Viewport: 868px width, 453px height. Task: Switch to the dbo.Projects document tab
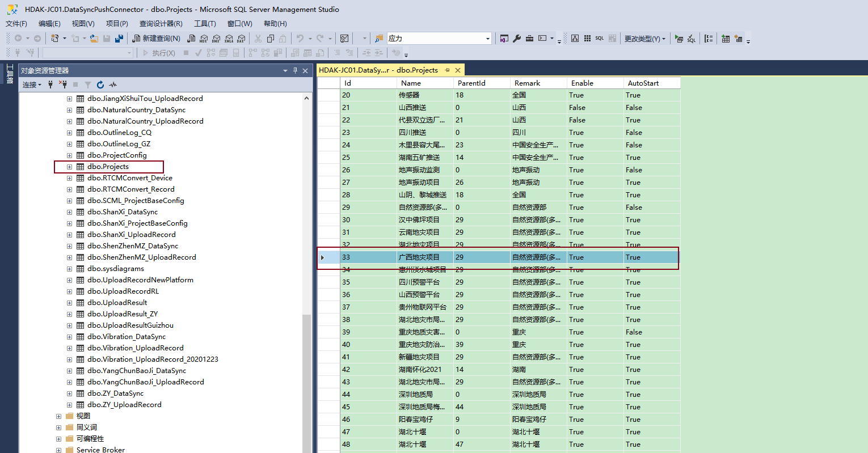pos(380,70)
